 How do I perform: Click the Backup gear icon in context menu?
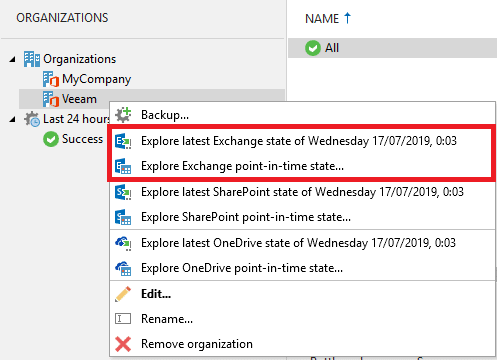click(123, 115)
